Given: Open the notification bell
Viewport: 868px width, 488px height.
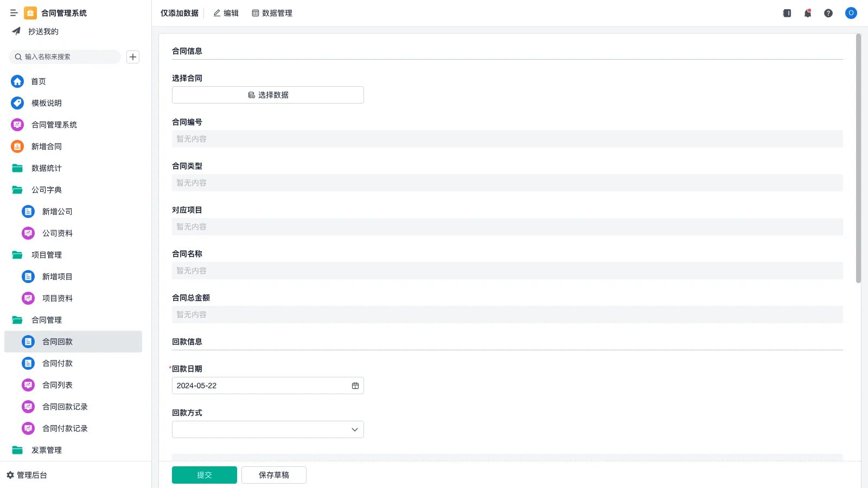Looking at the screenshot, I should 807,13.
